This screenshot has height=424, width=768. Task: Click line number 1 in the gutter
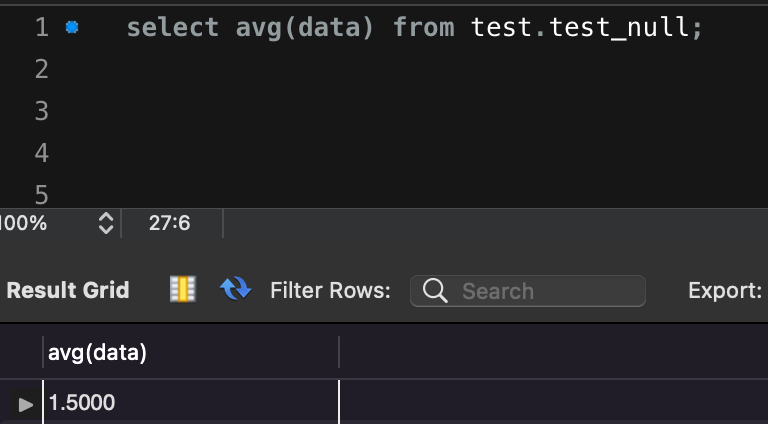pyautogui.click(x=41, y=28)
